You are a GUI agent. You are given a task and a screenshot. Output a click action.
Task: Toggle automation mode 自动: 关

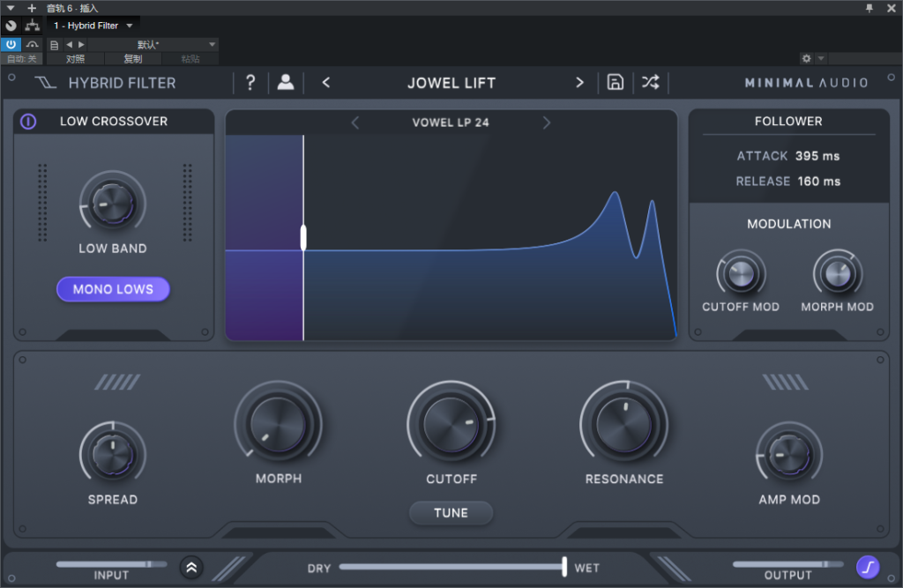tap(22, 59)
